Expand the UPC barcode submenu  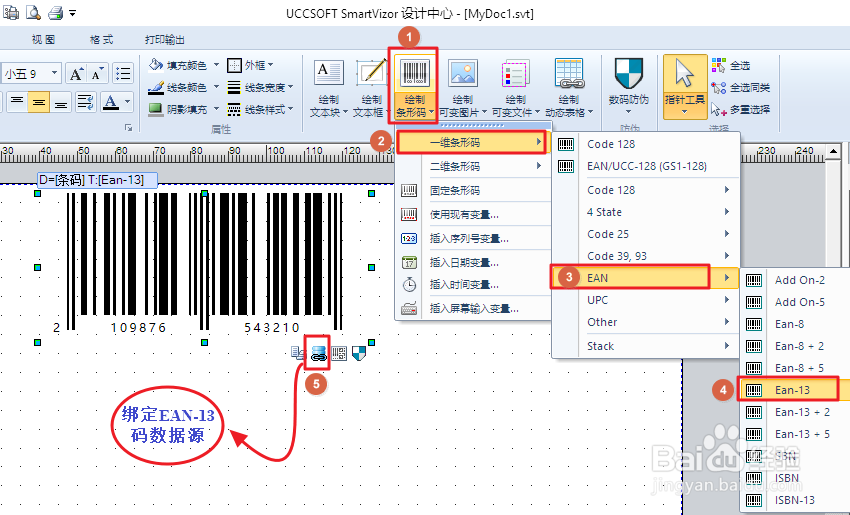[645, 300]
